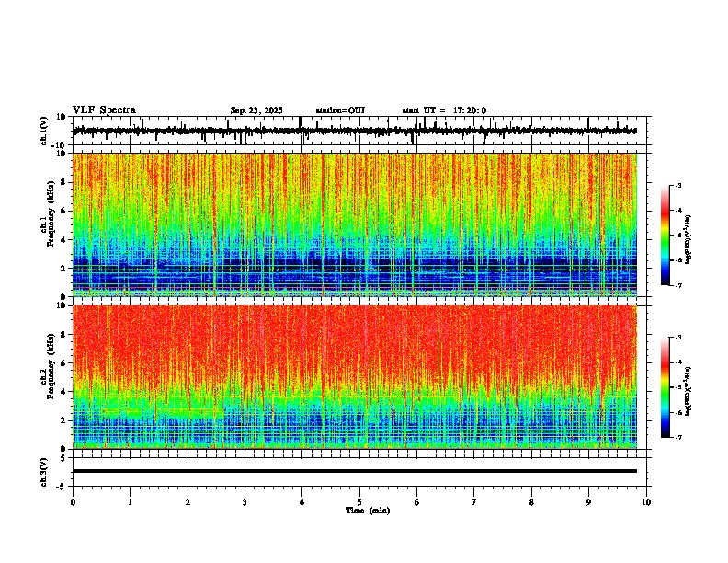Click the ch.3 flat black trace
The height and width of the screenshot is (563, 728).
point(355,471)
